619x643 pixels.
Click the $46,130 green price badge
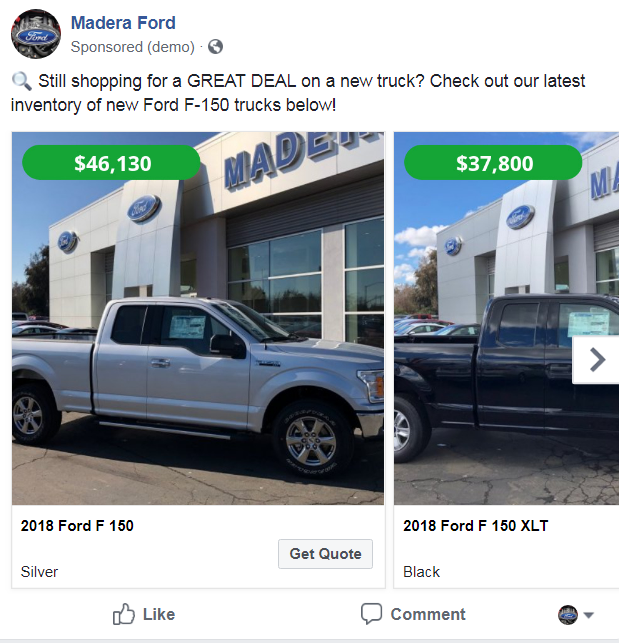[111, 163]
